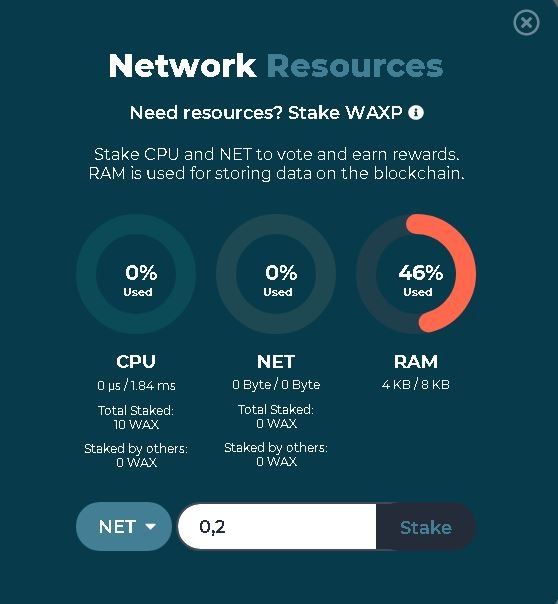Click NET Staked by others value
The height and width of the screenshot is (604, 558).
click(276, 461)
